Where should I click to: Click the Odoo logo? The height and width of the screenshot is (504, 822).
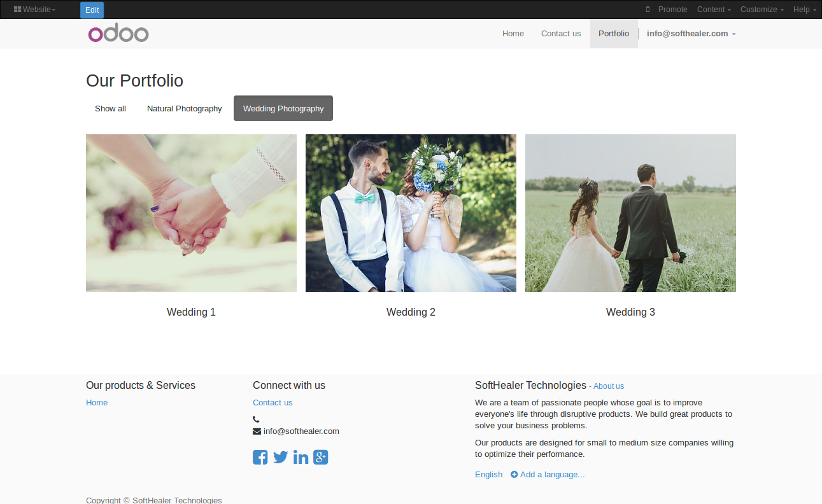click(x=118, y=33)
